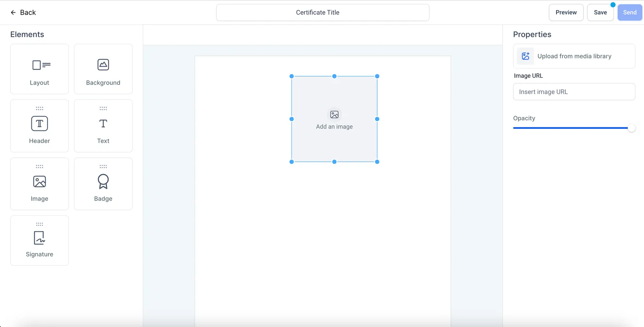Focus the Insert image URL field

[x=574, y=92]
